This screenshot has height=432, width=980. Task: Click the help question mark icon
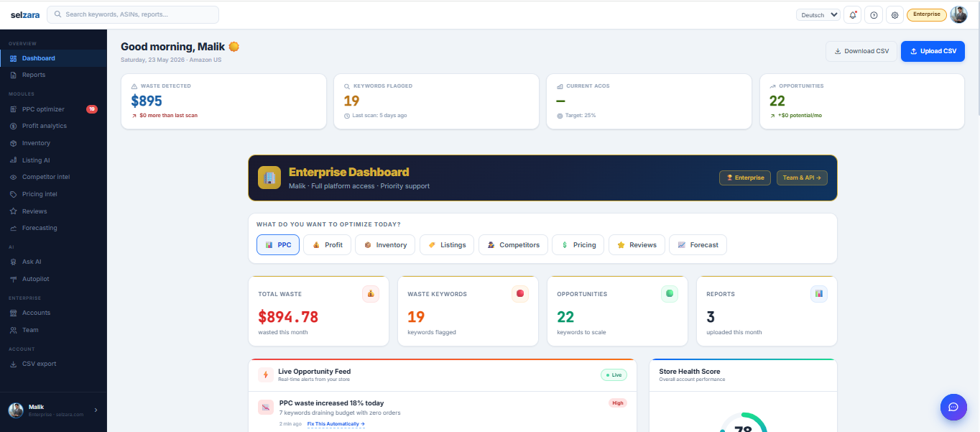[874, 14]
